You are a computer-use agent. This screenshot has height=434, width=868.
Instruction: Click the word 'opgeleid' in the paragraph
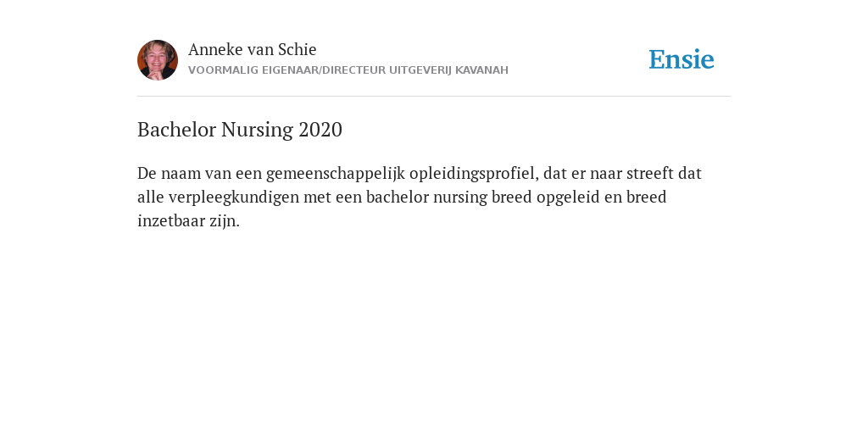coord(568,197)
